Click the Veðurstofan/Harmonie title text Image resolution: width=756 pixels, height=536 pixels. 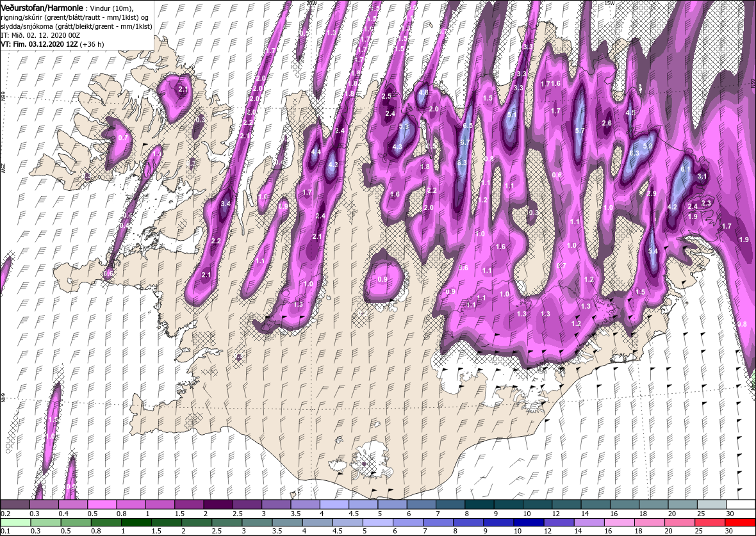(x=42, y=8)
